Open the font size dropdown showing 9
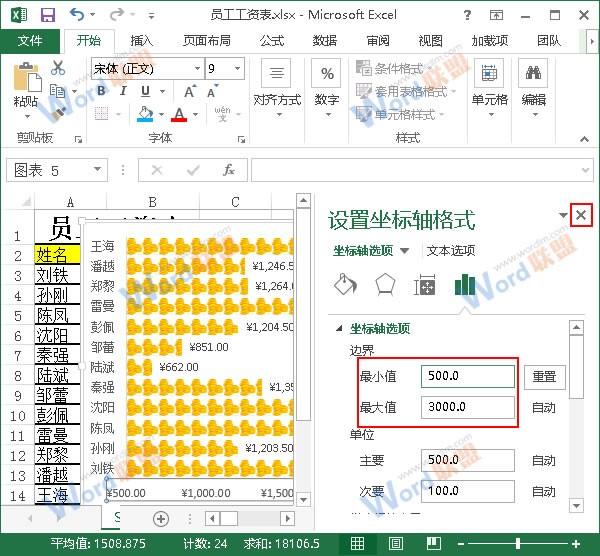600x556 pixels. point(238,68)
